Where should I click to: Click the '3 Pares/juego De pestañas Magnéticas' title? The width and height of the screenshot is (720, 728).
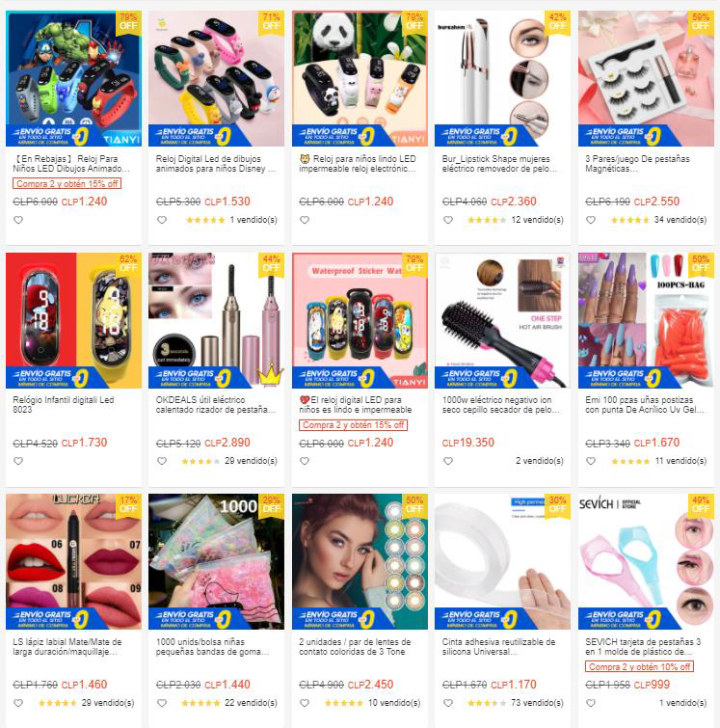(x=637, y=163)
